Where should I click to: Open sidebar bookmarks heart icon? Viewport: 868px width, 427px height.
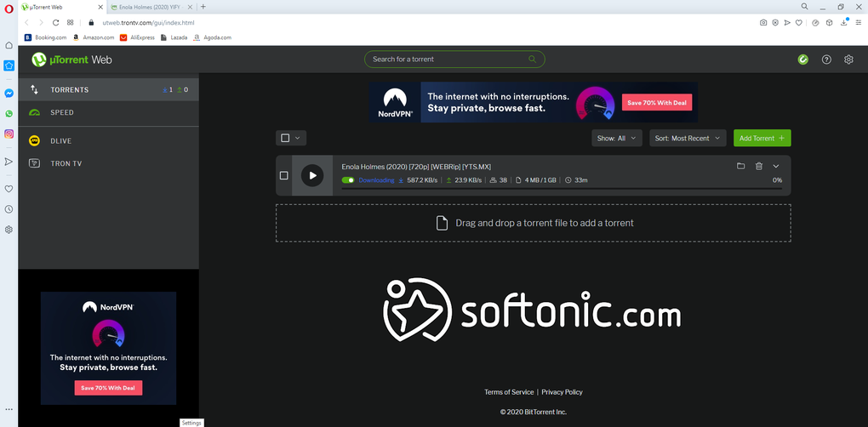coord(9,189)
